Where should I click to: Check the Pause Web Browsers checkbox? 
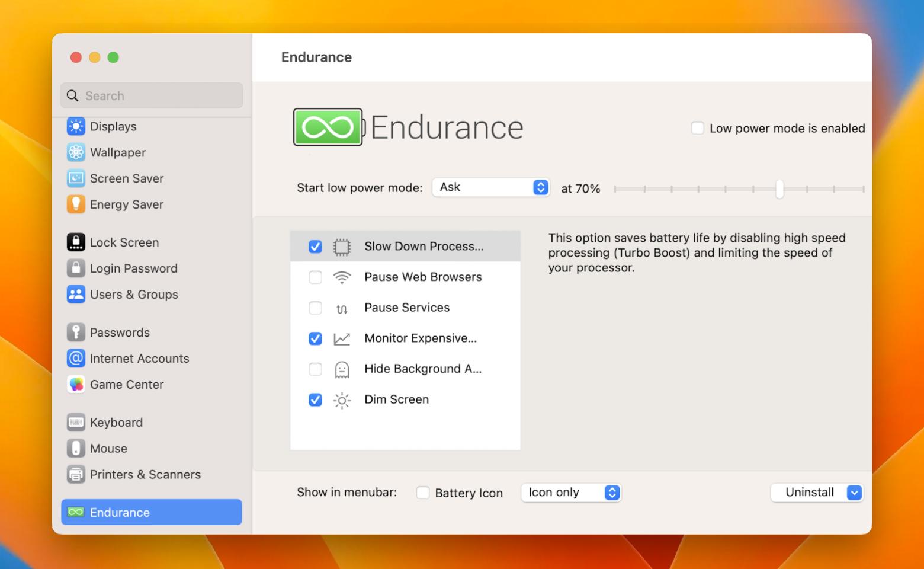[316, 277]
